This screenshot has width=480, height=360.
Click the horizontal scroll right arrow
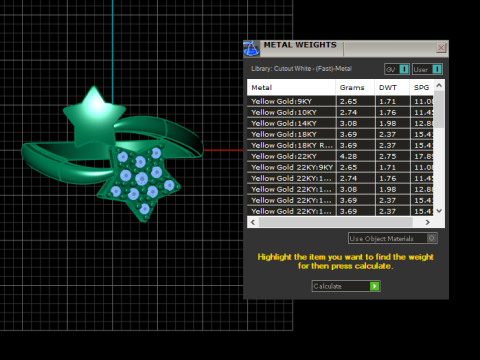428,222
